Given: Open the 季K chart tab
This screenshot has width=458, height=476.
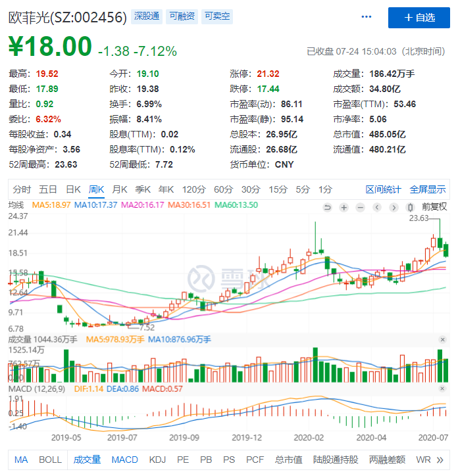Looking at the screenshot, I should click(143, 189).
